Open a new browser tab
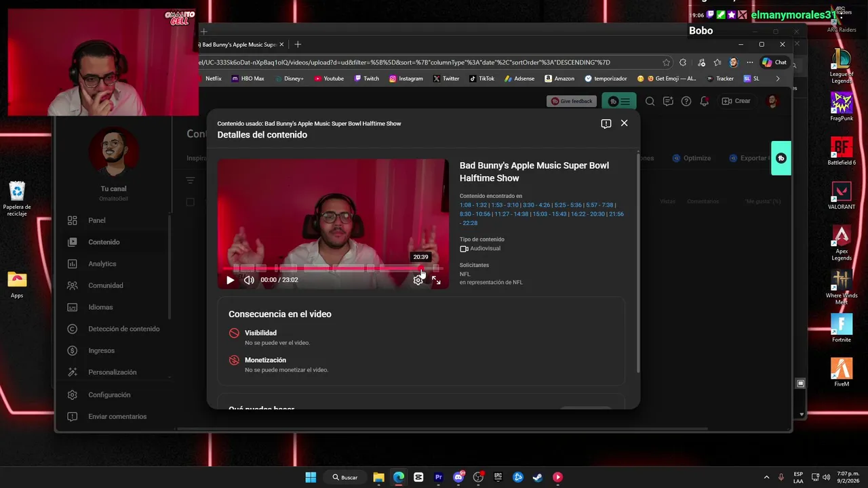Image resolution: width=868 pixels, height=488 pixels. 298,45
